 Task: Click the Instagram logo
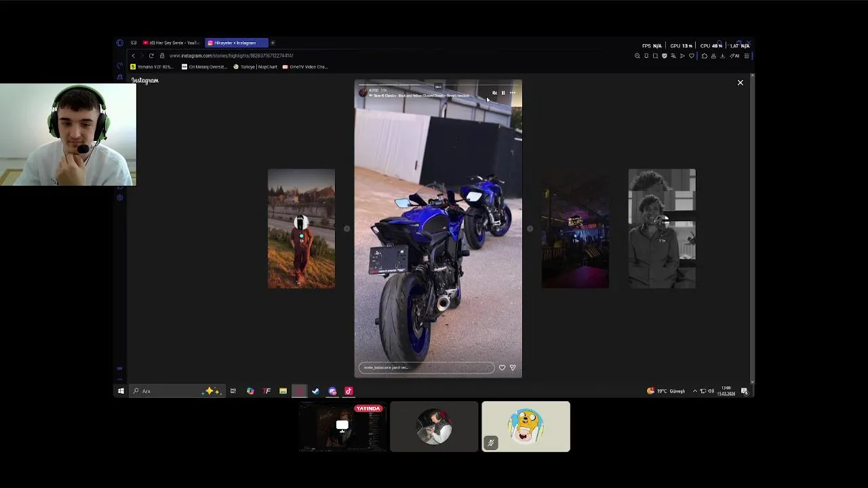pyautogui.click(x=144, y=81)
